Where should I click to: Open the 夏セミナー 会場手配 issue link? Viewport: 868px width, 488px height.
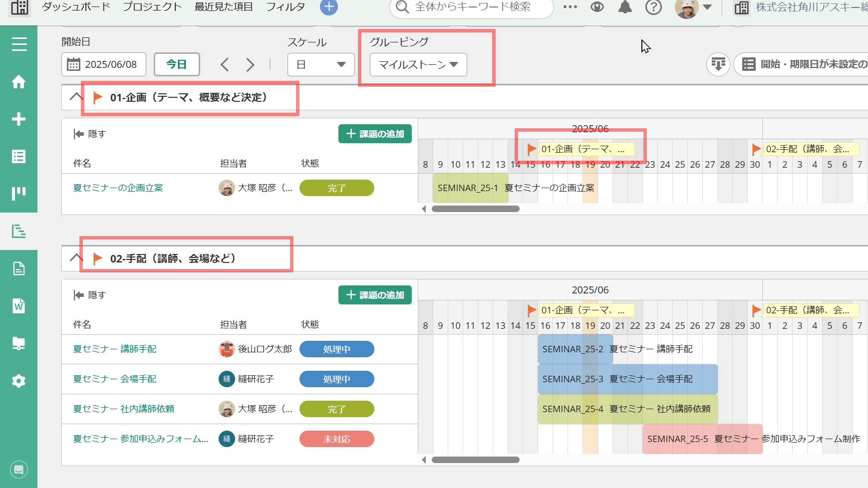point(115,379)
